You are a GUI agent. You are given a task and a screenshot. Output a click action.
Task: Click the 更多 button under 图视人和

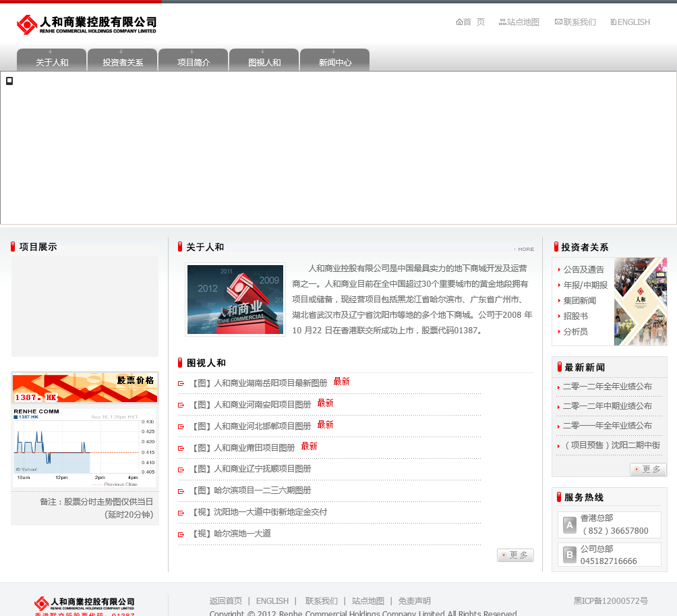click(516, 555)
